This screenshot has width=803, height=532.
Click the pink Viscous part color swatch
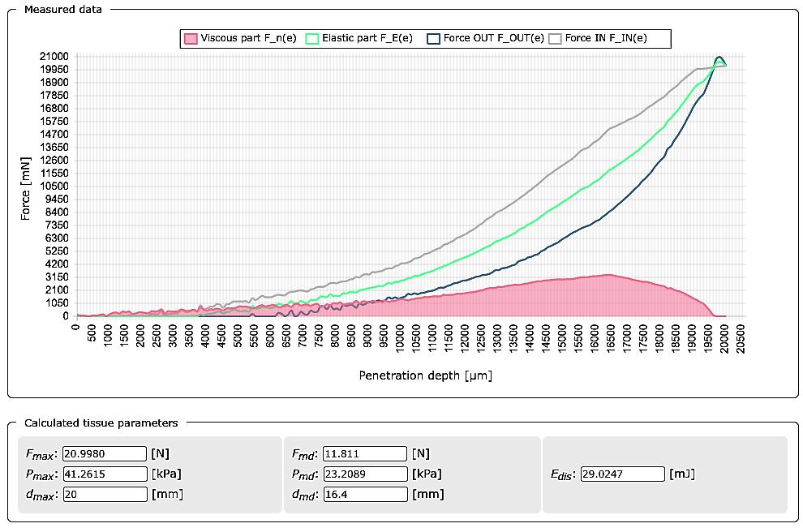pos(191,39)
